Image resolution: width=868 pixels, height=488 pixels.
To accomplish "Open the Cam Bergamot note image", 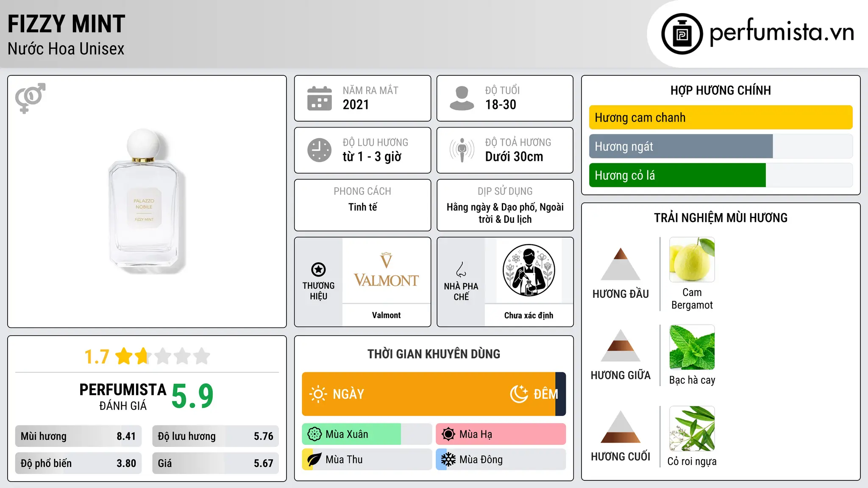I will point(692,260).
